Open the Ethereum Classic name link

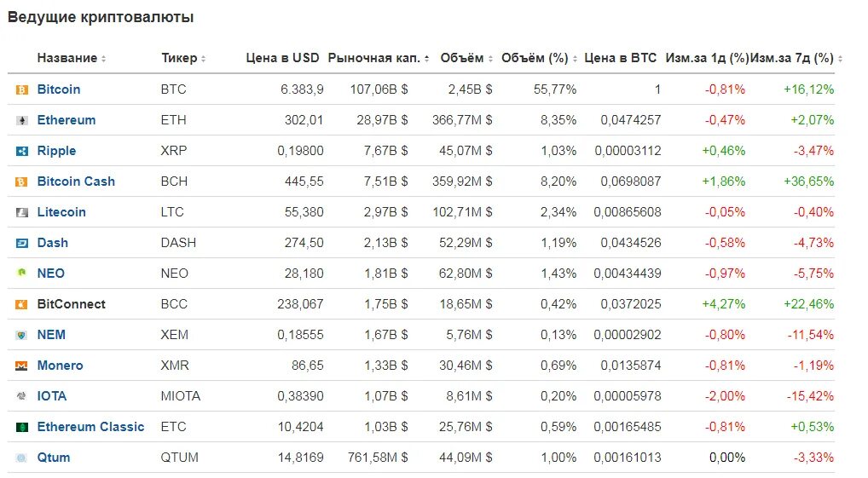90,427
